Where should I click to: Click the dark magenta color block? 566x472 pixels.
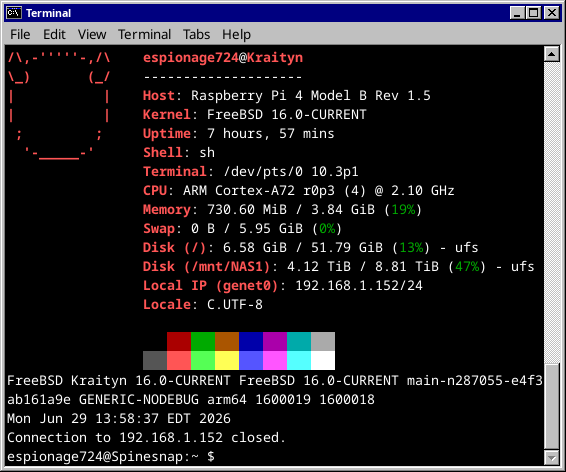(275, 341)
